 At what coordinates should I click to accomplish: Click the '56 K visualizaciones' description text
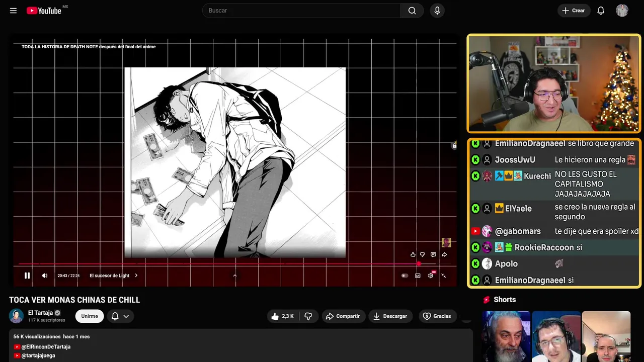tap(37, 336)
